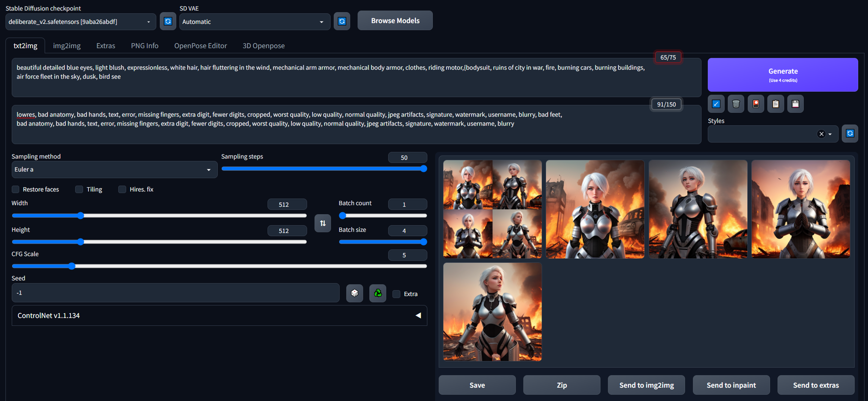Click the Height number field
The image size is (868, 401).
[287, 230]
